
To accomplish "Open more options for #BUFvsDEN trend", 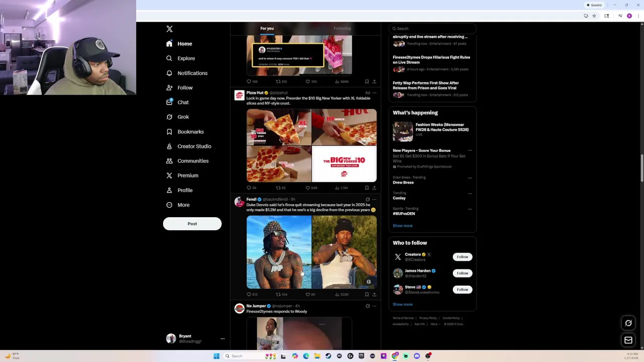I will tap(470, 209).
